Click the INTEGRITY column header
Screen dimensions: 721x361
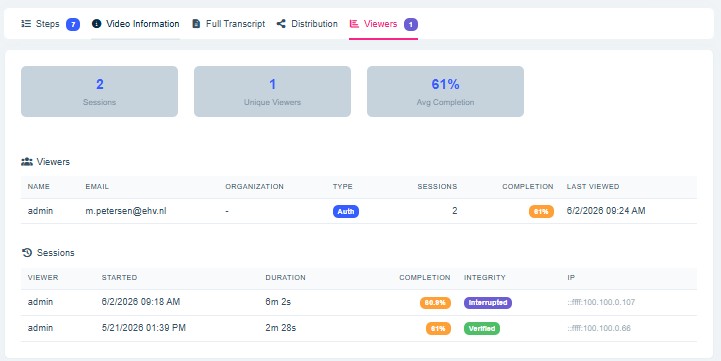[485, 278]
